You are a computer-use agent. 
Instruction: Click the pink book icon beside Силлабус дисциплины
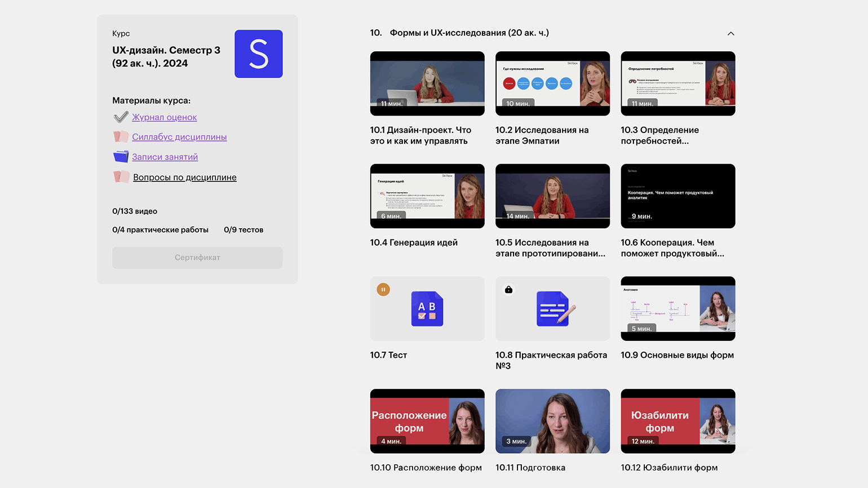pos(121,137)
